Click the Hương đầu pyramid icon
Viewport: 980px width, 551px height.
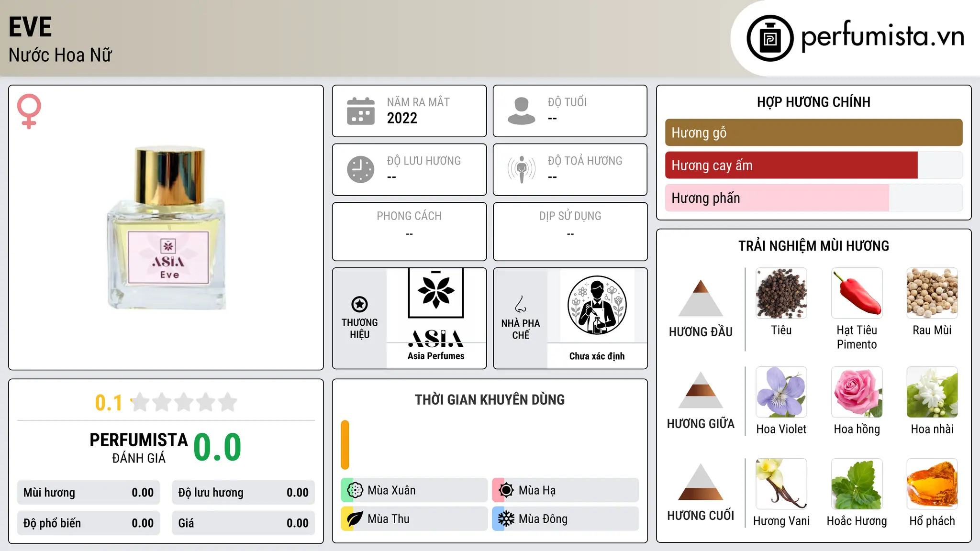point(701,298)
